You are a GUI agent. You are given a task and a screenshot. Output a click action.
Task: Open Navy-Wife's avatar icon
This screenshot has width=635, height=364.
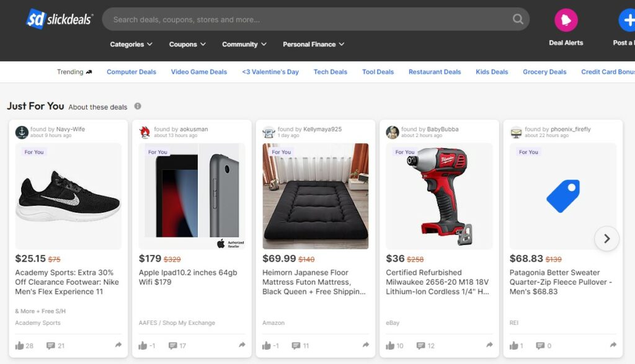22,132
